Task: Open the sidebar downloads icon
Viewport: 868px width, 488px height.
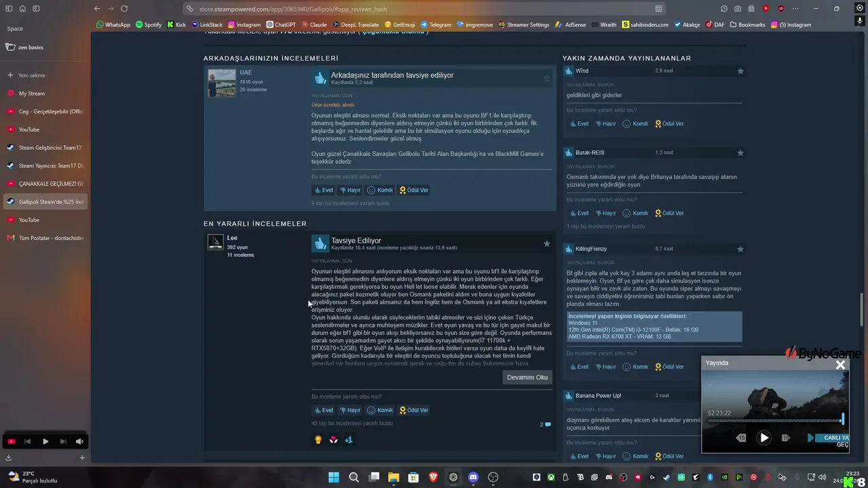Action: 9,457
